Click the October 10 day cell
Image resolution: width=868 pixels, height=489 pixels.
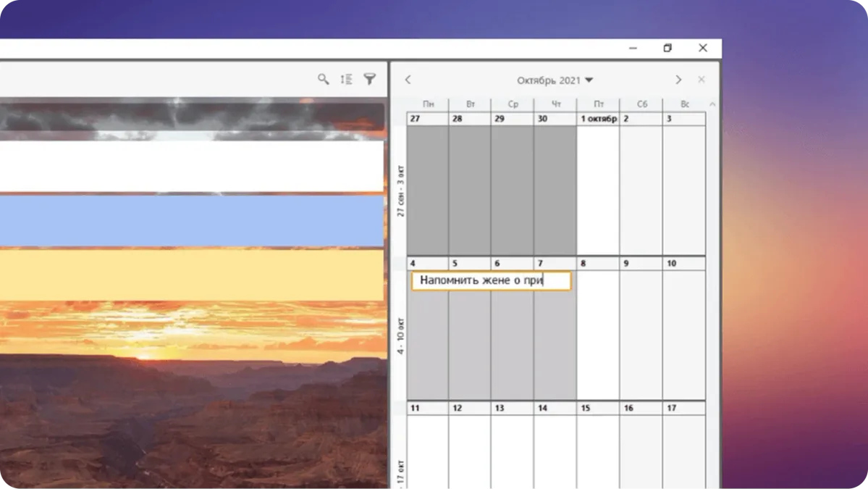pos(683,333)
